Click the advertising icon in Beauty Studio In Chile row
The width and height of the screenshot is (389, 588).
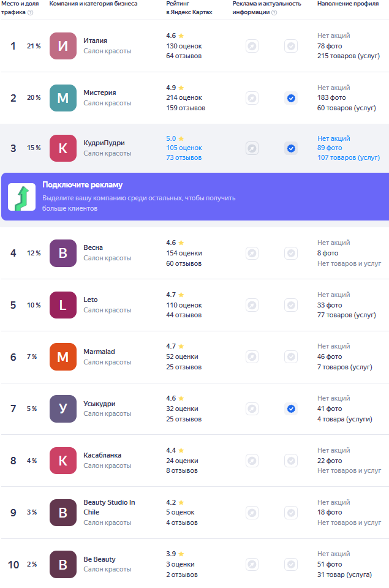[252, 512]
